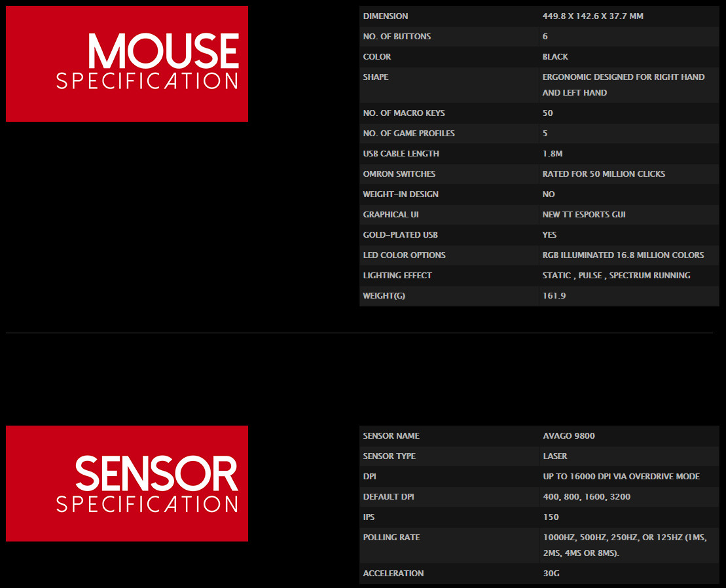Select the NO. OF GAME PROFILES row
Image resolution: width=726 pixels, height=588 pixels.
(539, 134)
